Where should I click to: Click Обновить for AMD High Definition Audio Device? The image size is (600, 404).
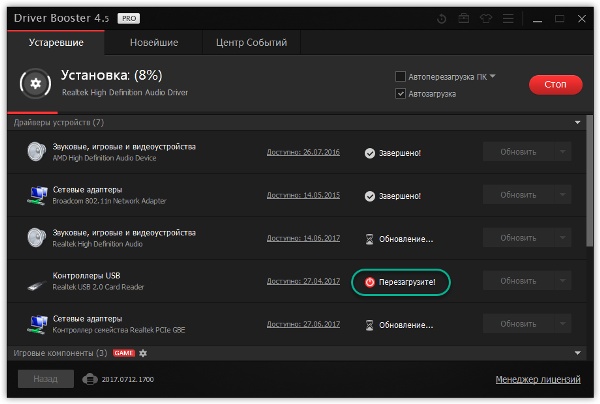tap(518, 152)
